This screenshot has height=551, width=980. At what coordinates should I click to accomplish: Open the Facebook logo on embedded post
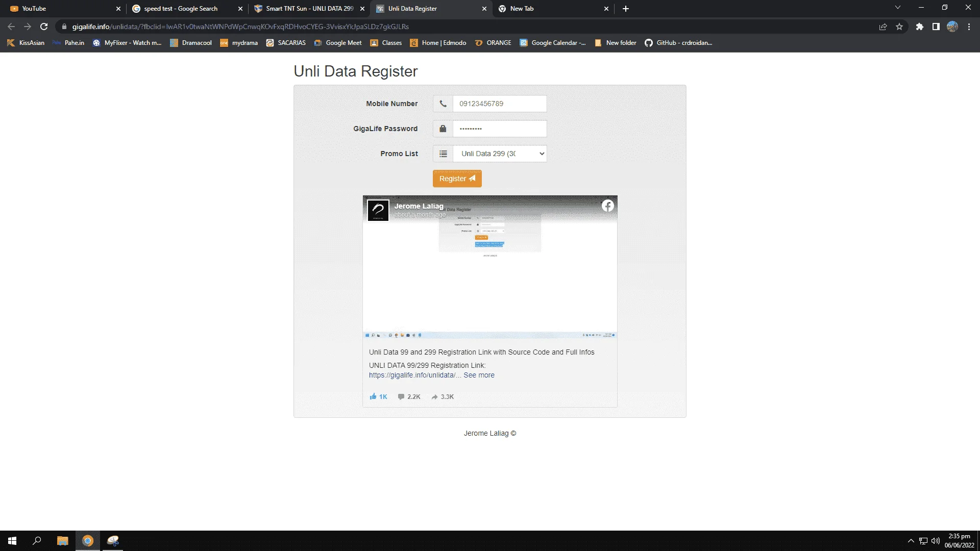pos(607,206)
